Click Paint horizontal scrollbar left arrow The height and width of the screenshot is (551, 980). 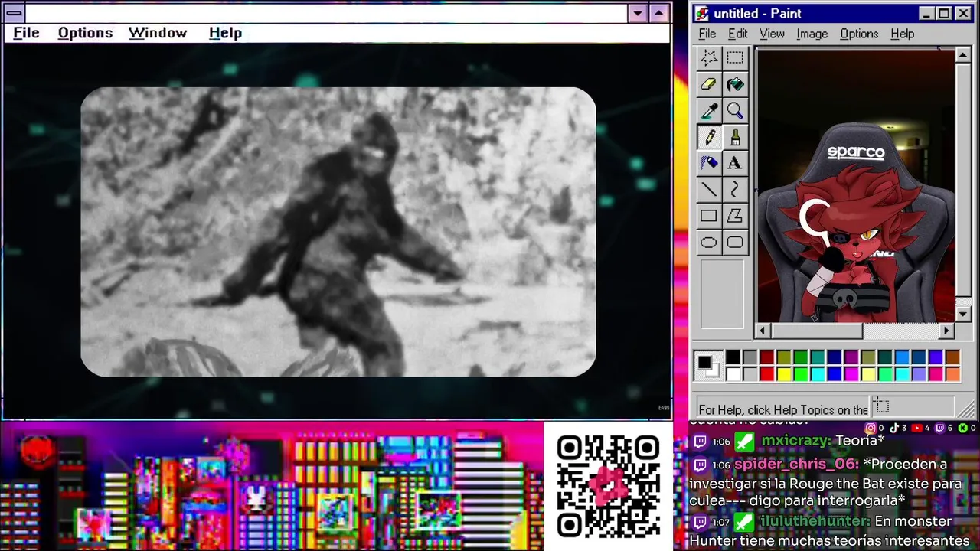pyautogui.click(x=762, y=331)
